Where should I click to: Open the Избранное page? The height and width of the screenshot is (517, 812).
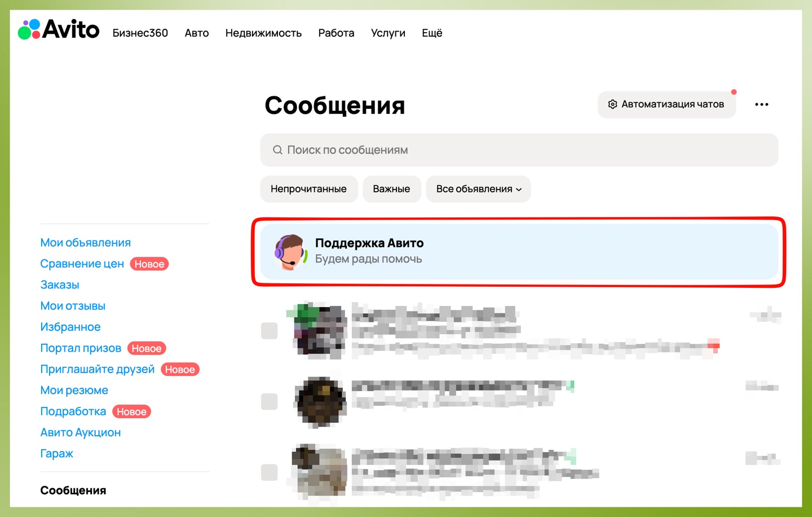click(70, 327)
